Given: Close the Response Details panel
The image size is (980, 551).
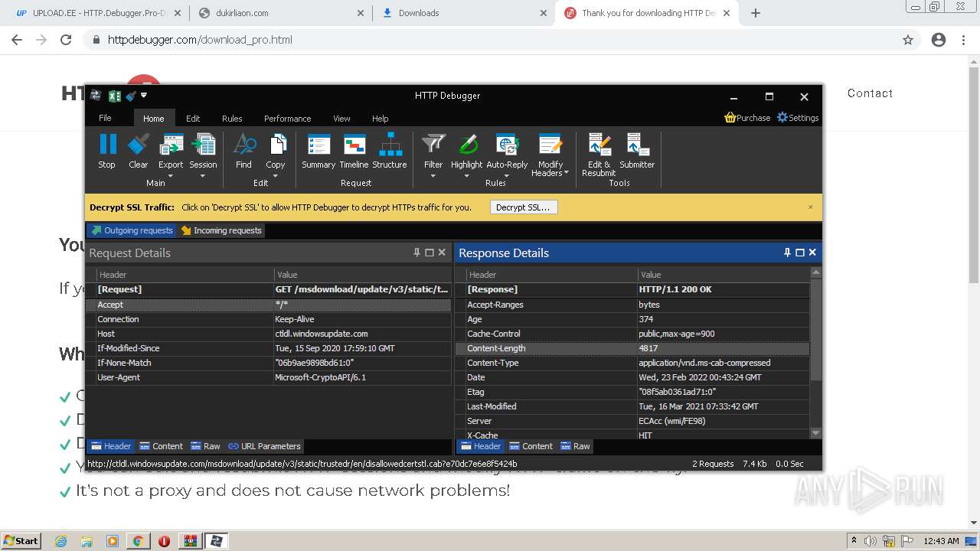Looking at the screenshot, I should click(x=812, y=253).
